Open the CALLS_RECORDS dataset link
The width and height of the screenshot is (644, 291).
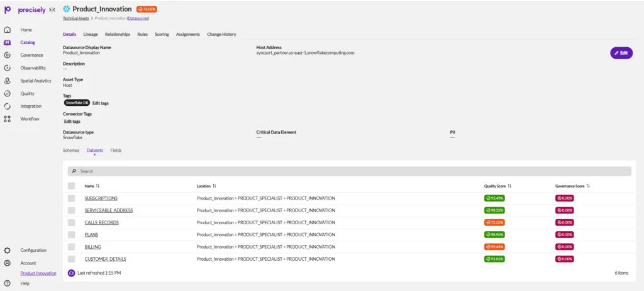coord(101,223)
